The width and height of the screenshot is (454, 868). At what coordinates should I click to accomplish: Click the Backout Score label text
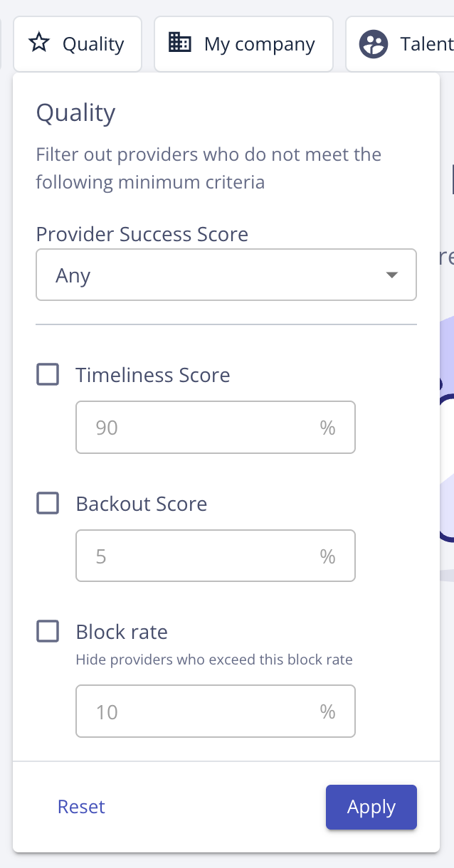(142, 504)
